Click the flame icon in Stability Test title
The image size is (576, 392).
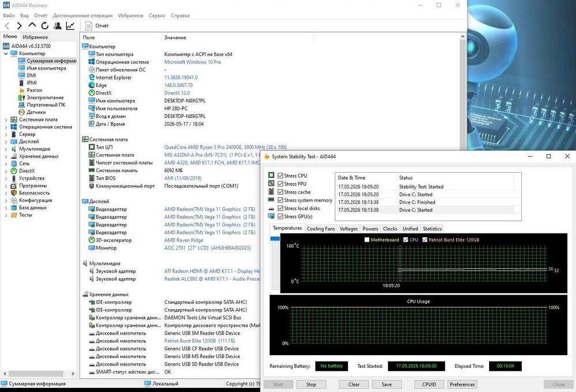(267, 157)
